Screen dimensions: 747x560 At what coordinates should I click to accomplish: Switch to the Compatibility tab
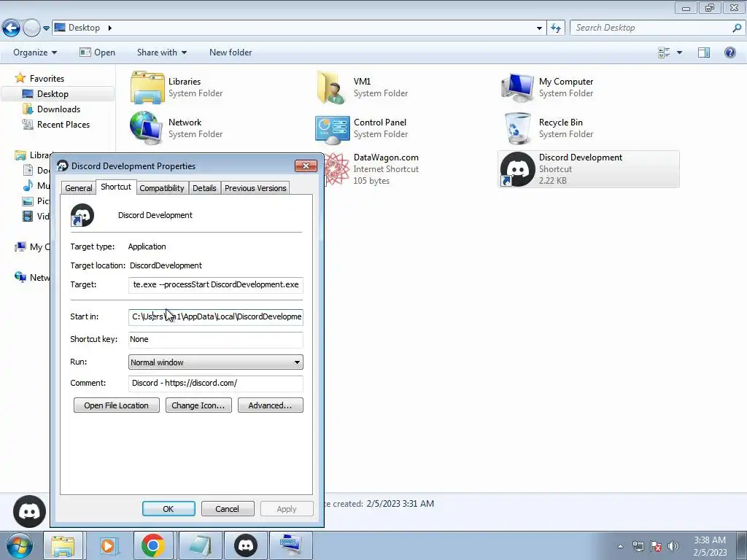pos(161,188)
